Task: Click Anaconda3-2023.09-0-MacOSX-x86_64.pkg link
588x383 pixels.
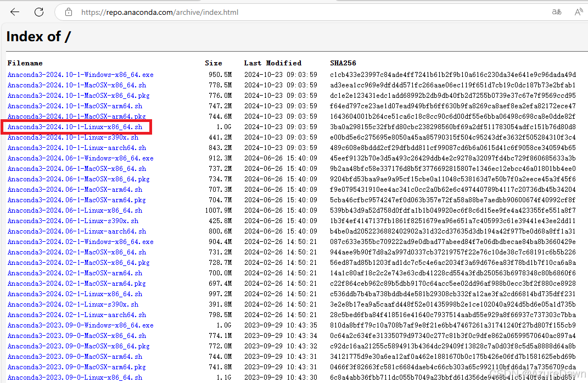Action: tap(79, 346)
